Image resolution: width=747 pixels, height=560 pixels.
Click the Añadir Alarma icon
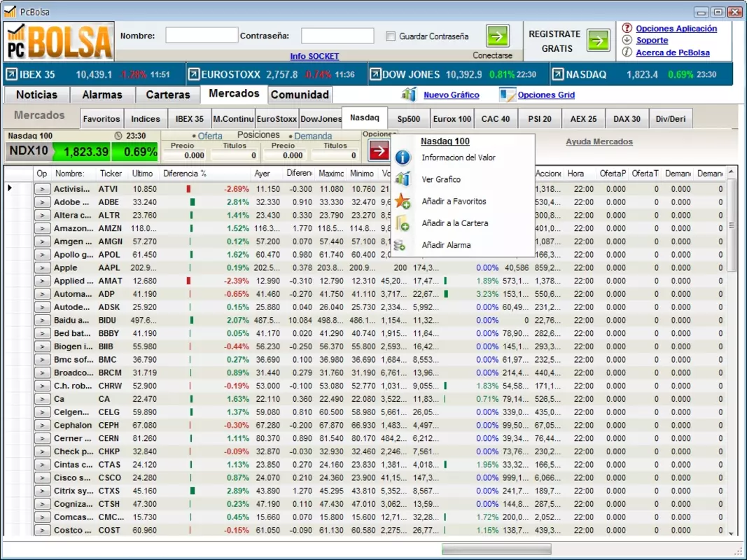400,245
